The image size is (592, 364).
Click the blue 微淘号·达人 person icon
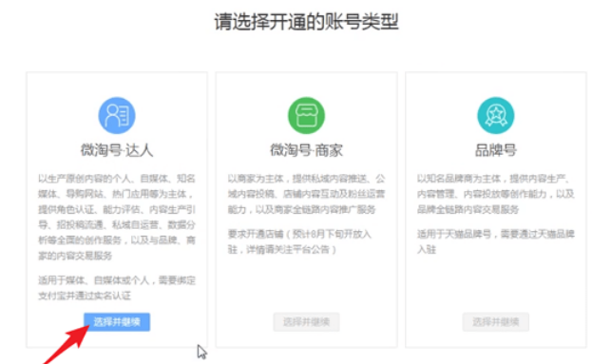pos(117,115)
